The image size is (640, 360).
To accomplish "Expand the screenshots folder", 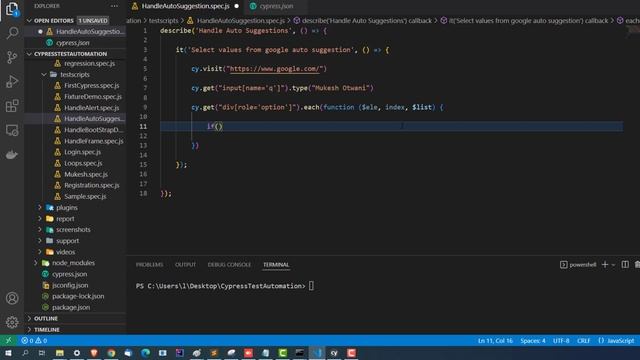I will [40, 229].
